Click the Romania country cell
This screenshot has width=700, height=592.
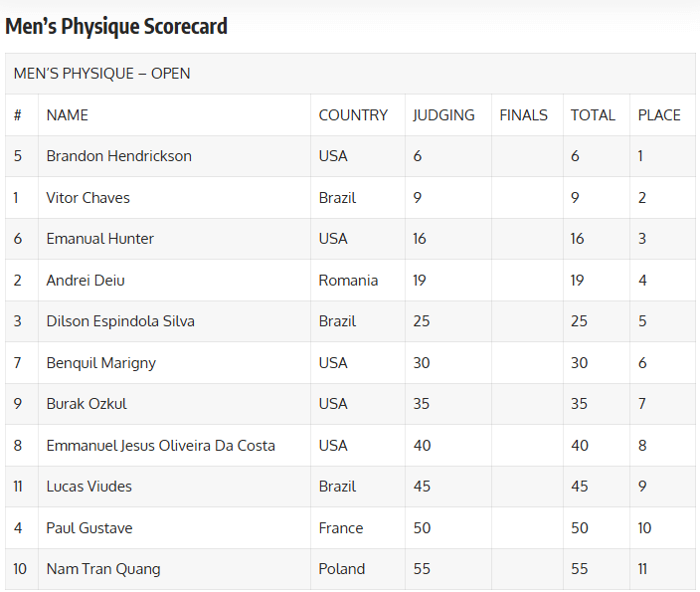[348, 281]
